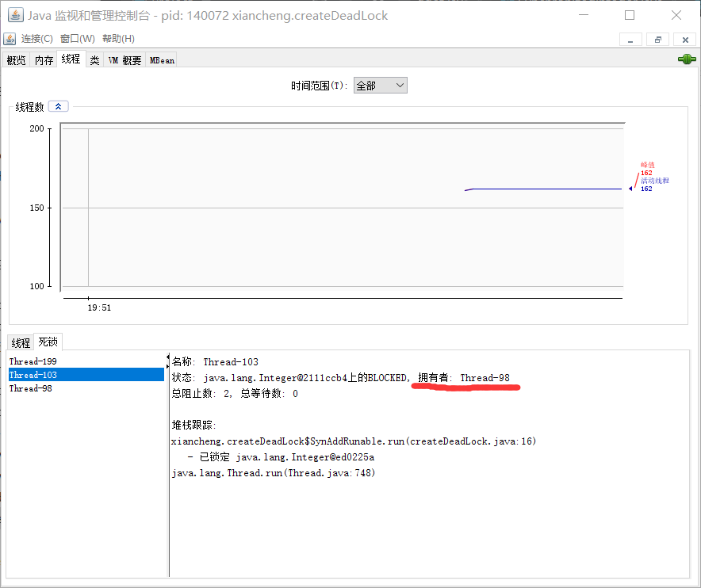Image resolution: width=701 pixels, height=588 pixels.
Task: Minimize the main JConsole window
Action: click(584, 15)
